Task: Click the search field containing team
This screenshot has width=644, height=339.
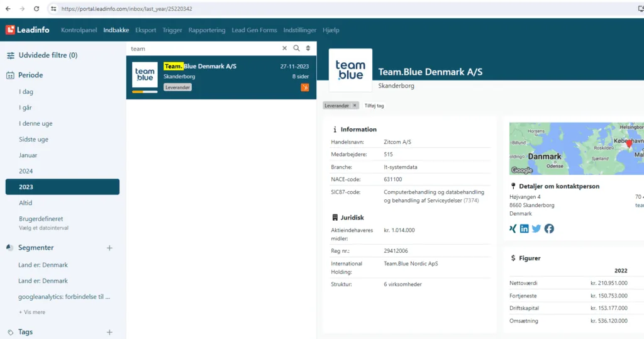Action: 204,48
